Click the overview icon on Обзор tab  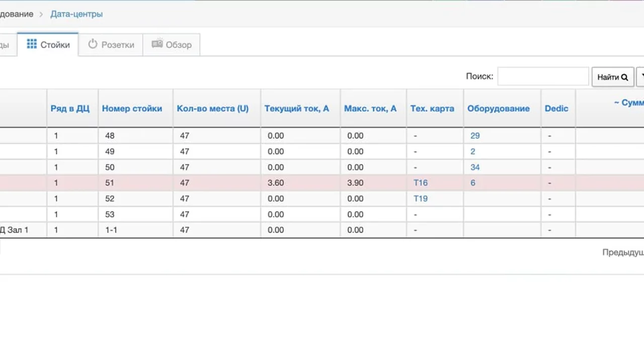point(157,44)
